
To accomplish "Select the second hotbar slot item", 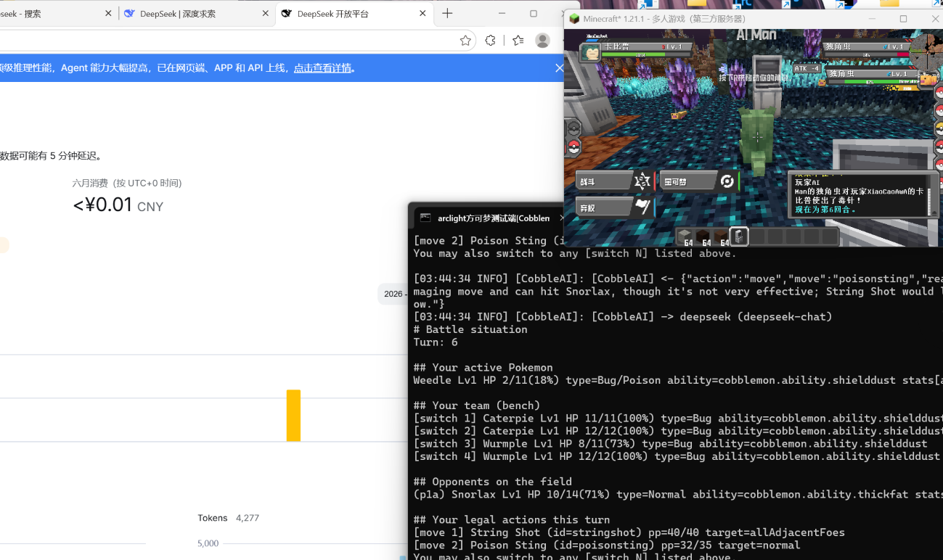I will (703, 236).
